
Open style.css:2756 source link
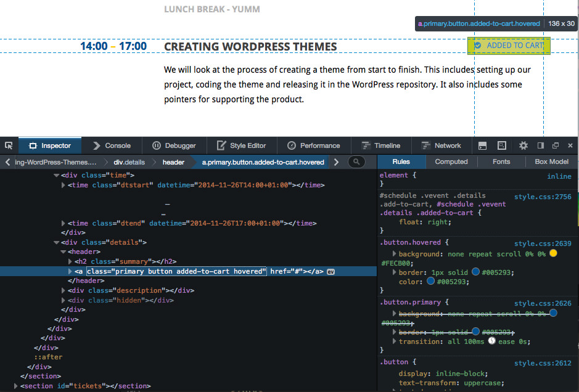point(543,197)
